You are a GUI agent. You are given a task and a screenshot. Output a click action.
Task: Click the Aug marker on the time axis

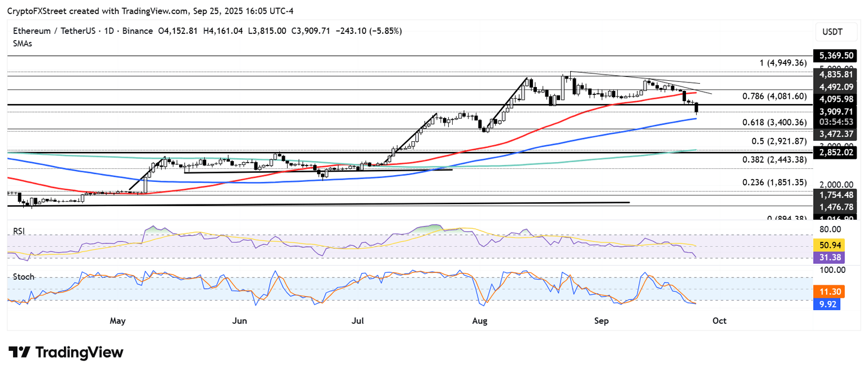479,321
